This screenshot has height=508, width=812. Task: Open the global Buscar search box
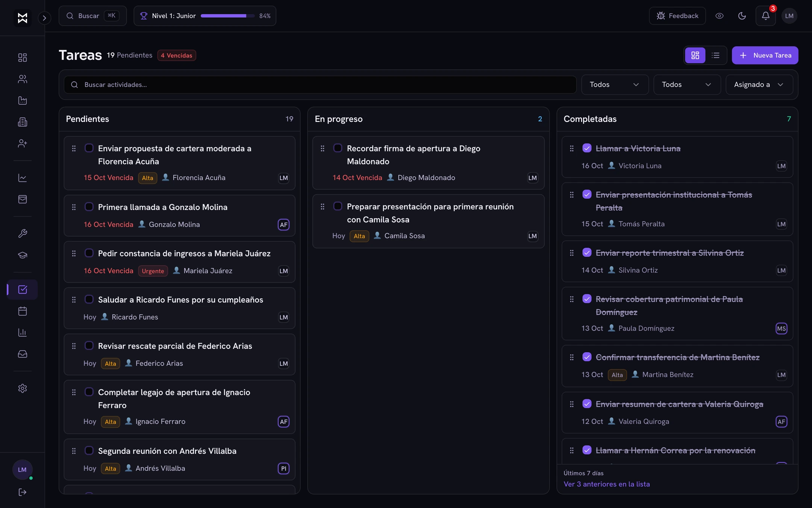point(92,16)
